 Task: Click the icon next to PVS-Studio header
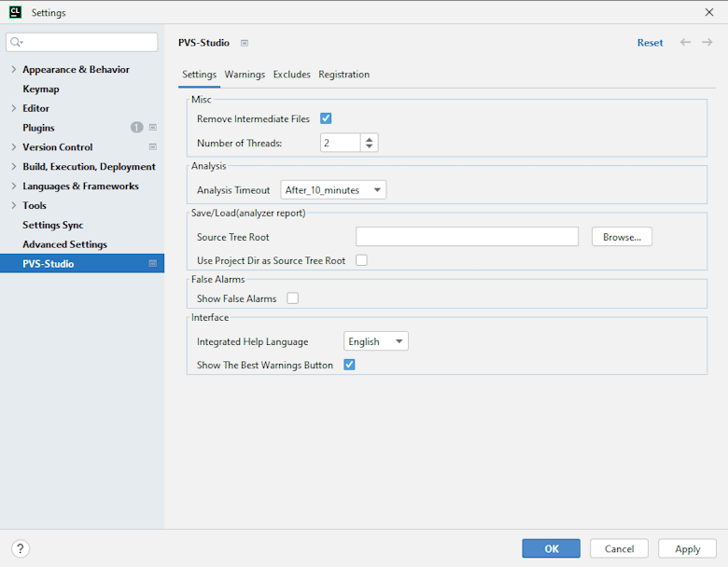[x=245, y=43]
